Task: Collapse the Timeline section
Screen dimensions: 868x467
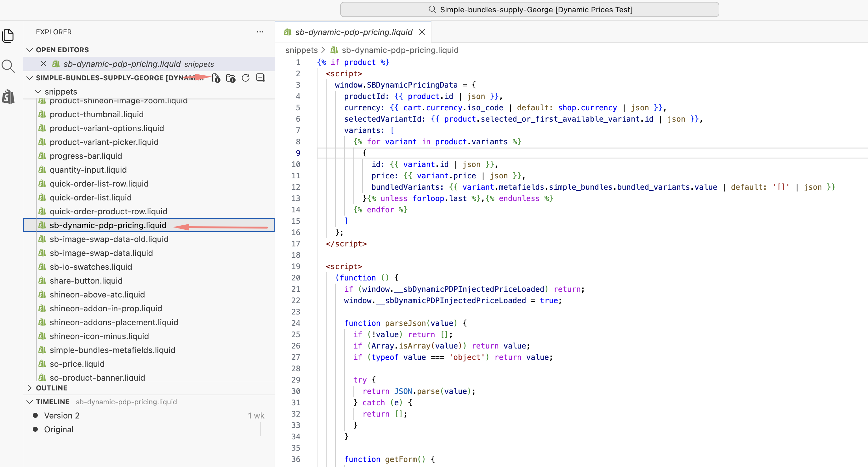Action: pyautogui.click(x=30, y=401)
